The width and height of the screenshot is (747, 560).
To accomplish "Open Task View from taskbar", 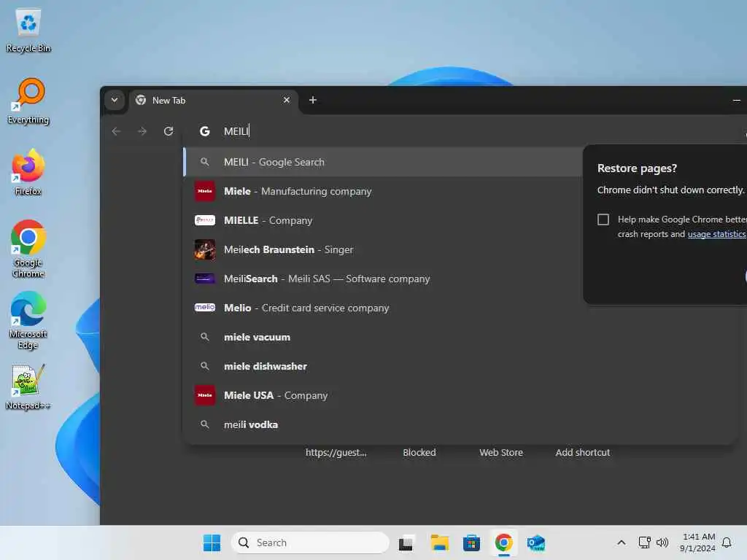I will point(406,542).
